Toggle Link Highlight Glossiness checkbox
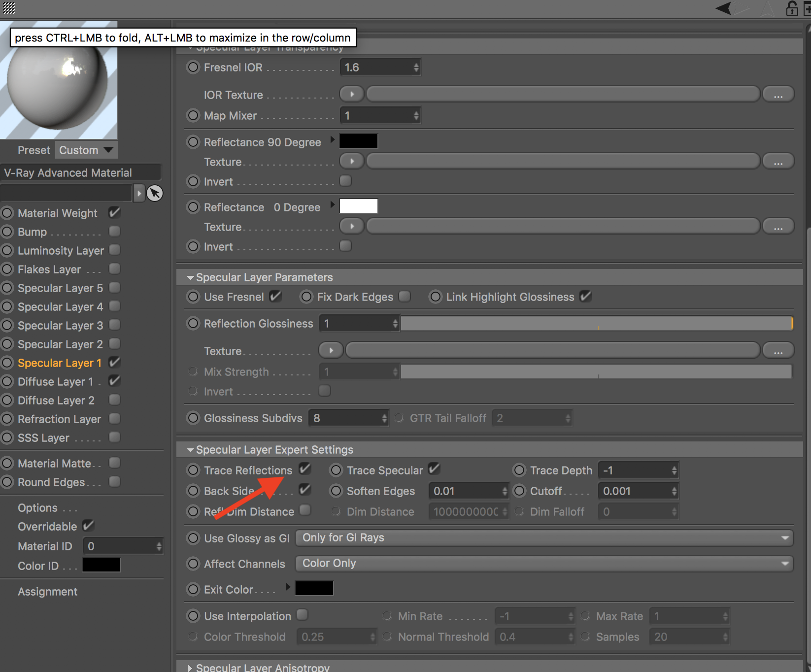This screenshot has height=672, width=811. 586,296
